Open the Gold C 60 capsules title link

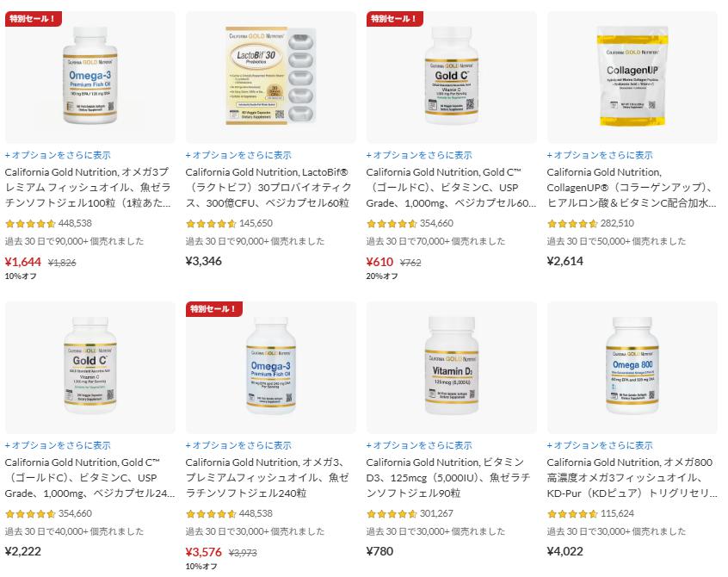point(451,188)
